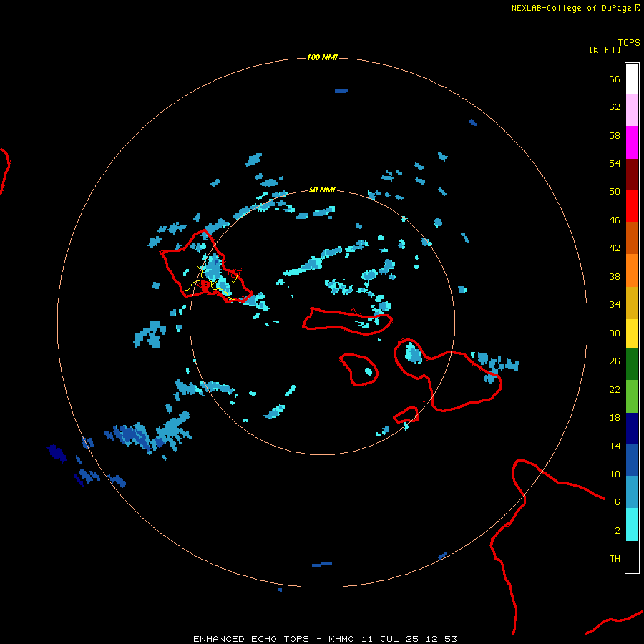Viewport: 644px width, 644px height.
Task: Click the black TH threshold swatch
Action: [x=632, y=557]
